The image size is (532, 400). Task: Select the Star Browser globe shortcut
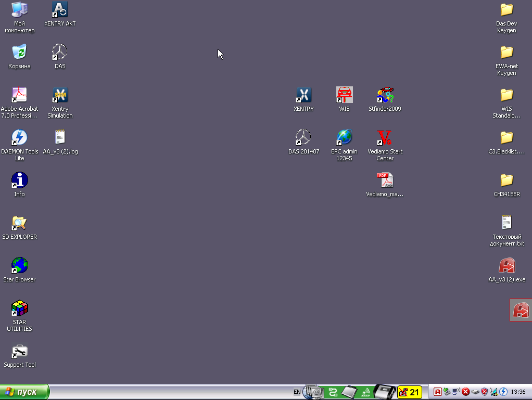click(x=19, y=270)
